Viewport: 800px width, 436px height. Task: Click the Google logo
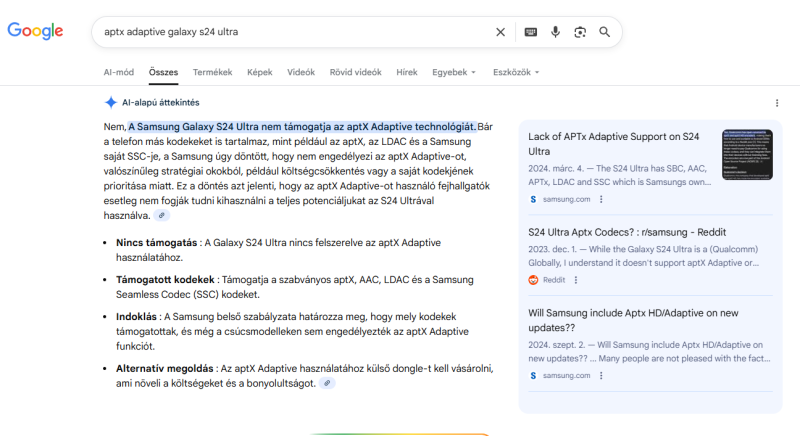point(35,31)
